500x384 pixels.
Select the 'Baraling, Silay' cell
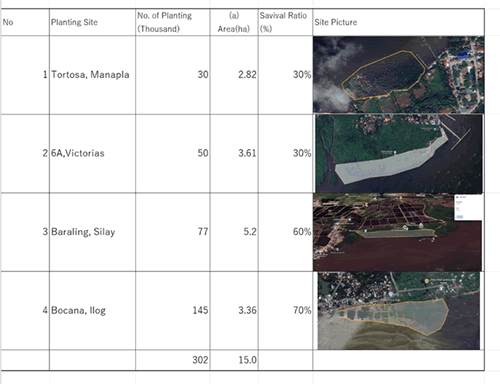[x=92, y=232]
